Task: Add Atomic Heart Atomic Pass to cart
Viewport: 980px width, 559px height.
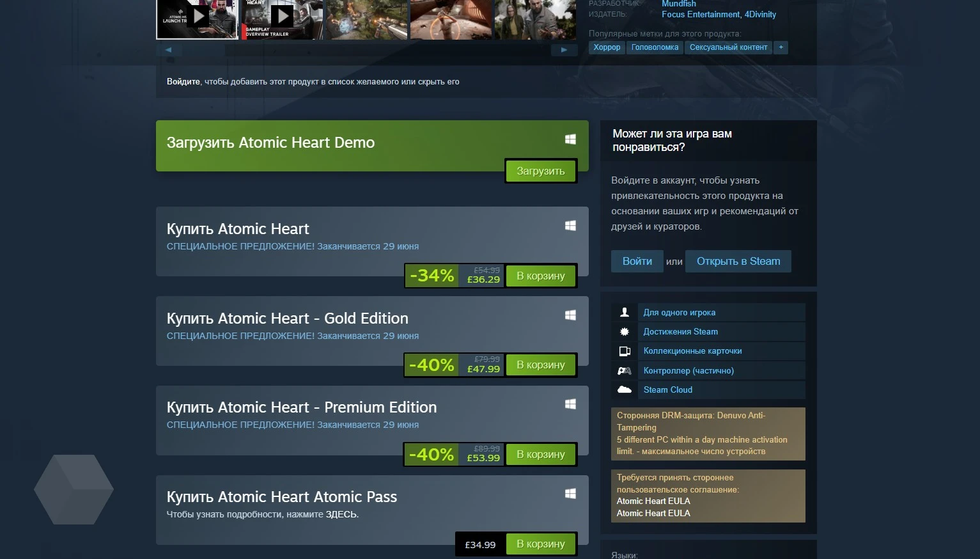Action: [x=541, y=544]
